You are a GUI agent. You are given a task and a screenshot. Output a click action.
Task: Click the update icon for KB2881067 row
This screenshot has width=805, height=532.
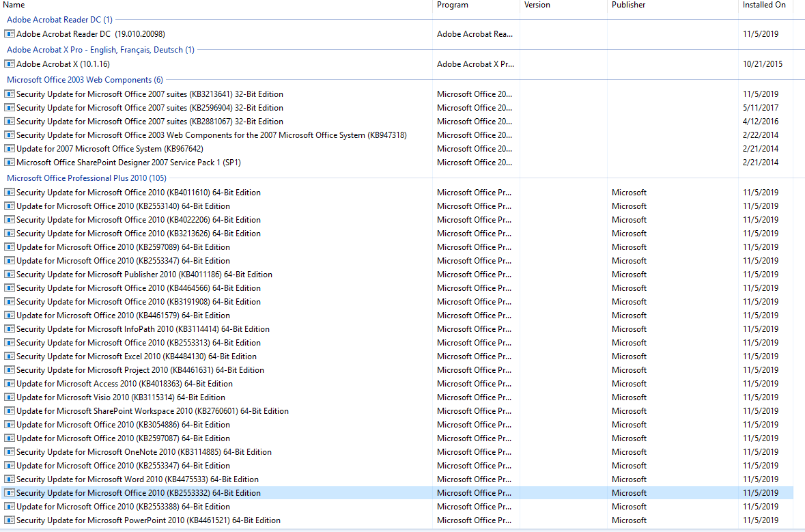tap(10, 121)
